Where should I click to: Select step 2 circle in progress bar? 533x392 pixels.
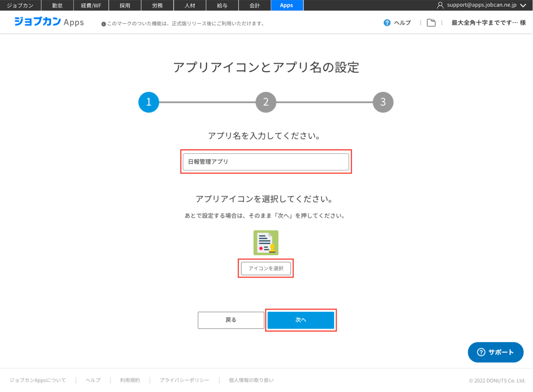[x=266, y=102]
